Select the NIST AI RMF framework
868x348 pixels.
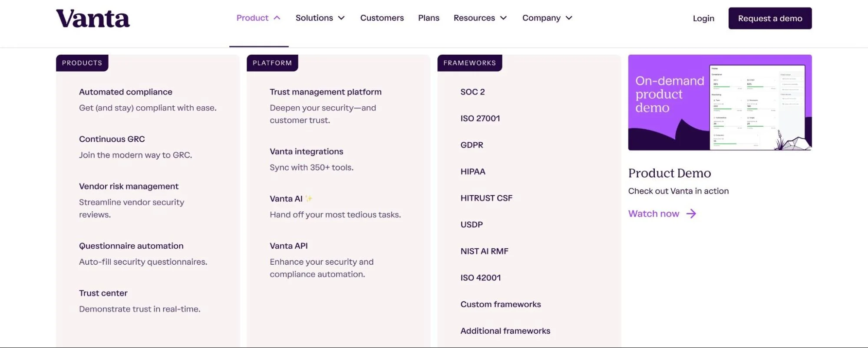pos(484,251)
